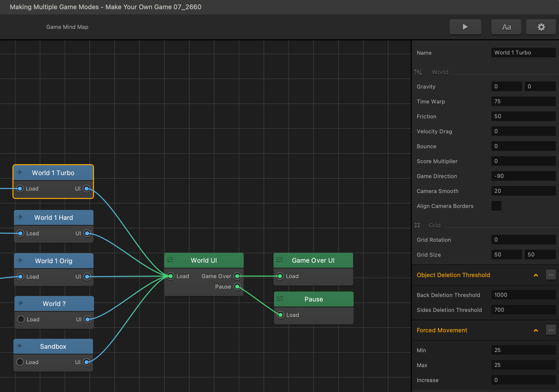Click the Camera Smooth field
Screen dimensions: 559x392
point(523,191)
